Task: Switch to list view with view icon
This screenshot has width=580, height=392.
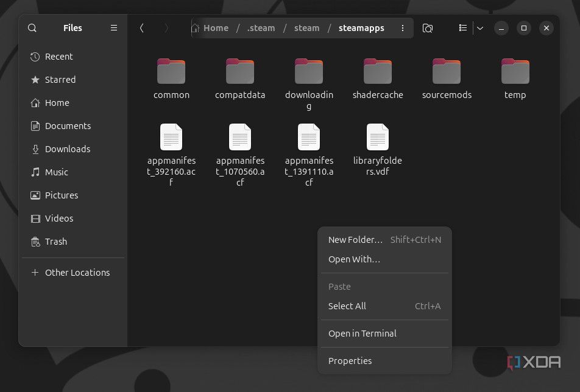Action: click(463, 28)
